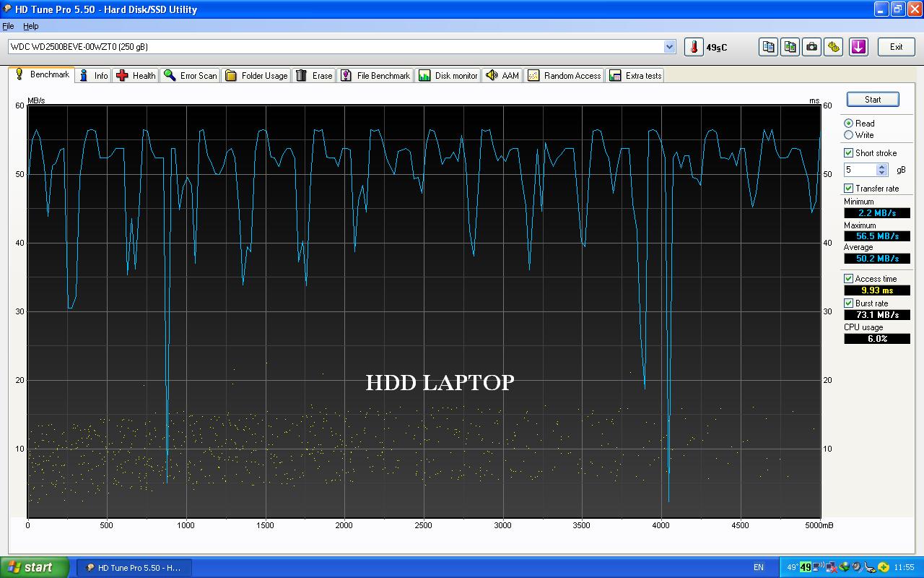Screen dimensions: 924x578
Task: Uncheck the Access time checkbox
Action: click(849, 279)
